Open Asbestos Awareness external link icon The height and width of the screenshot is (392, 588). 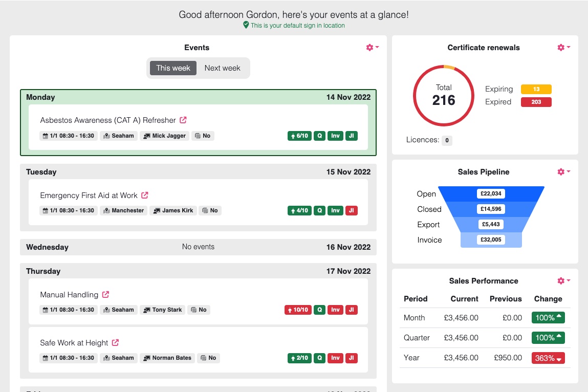pos(183,119)
